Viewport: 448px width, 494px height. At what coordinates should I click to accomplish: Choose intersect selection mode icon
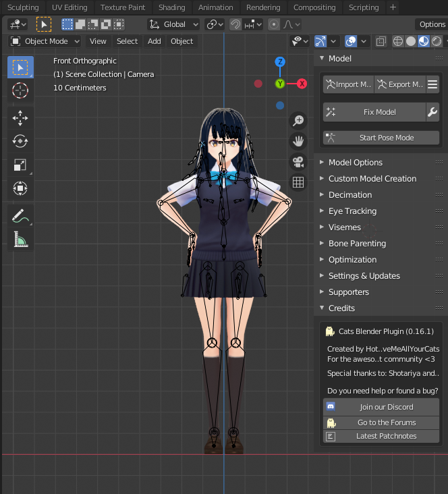(x=119, y=24)
